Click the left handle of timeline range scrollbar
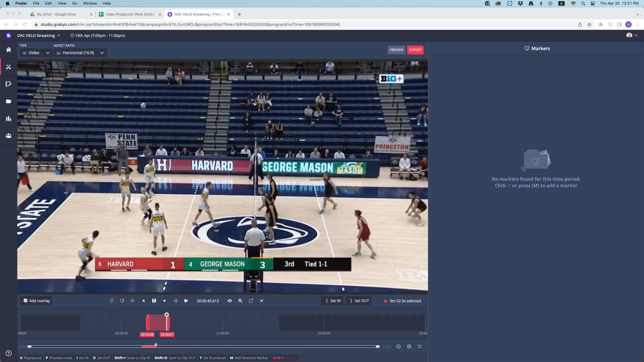 [x=30, y=346]
